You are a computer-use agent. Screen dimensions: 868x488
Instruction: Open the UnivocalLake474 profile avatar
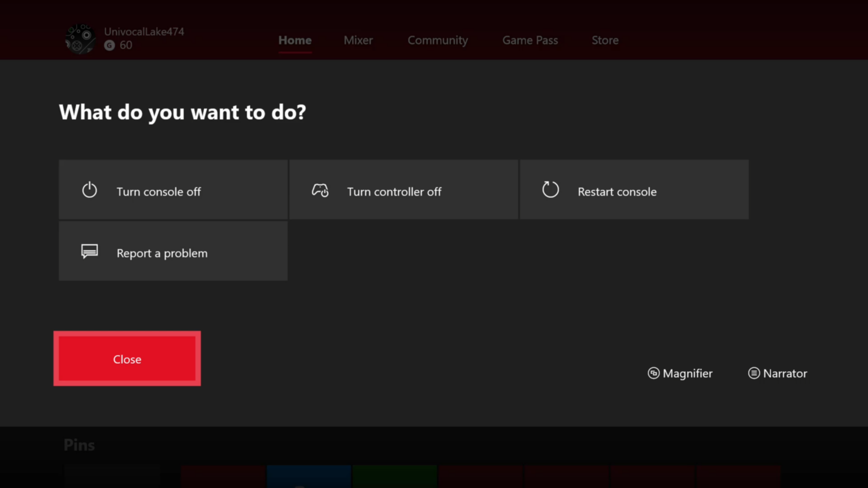pos(80,39)
